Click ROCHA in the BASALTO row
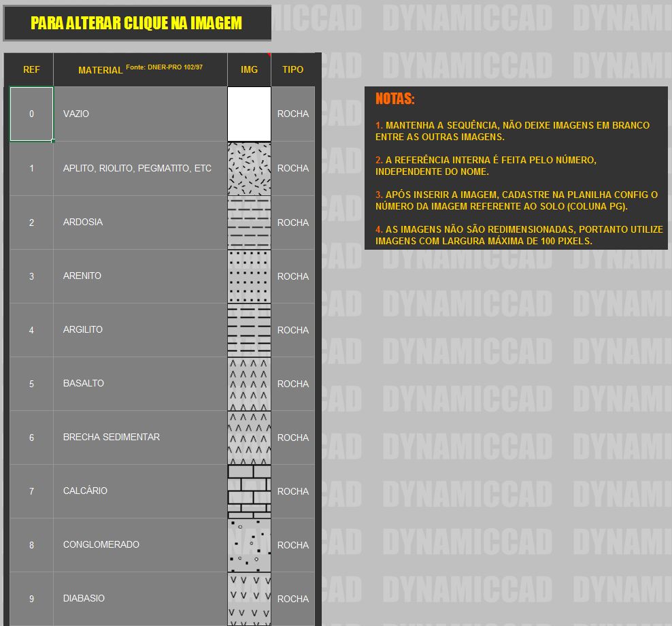 [292, 384]
